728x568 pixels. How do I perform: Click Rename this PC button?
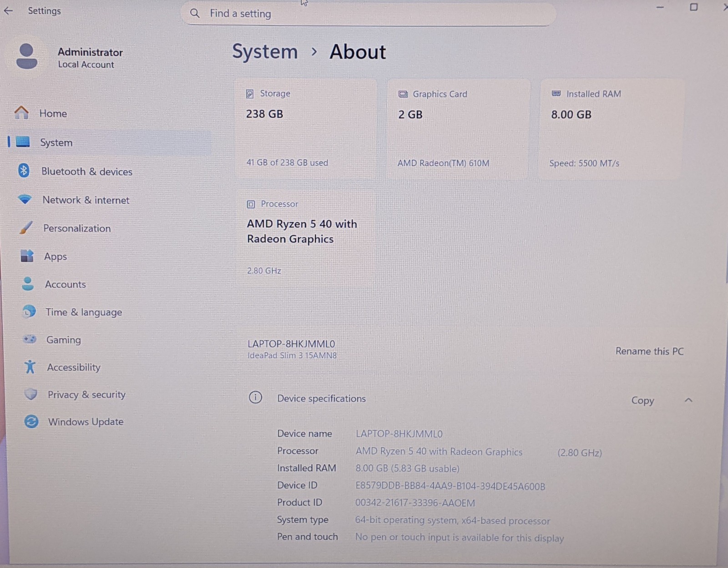coord(649,351)
